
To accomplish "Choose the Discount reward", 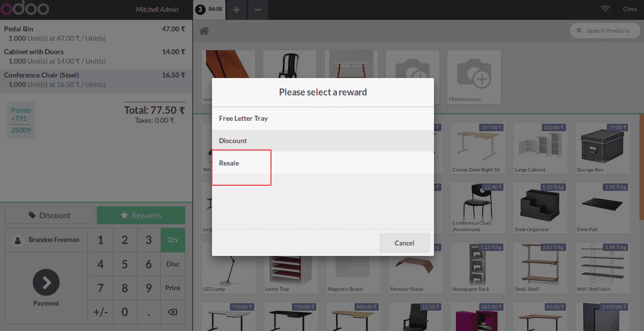I will click(323, 141).
